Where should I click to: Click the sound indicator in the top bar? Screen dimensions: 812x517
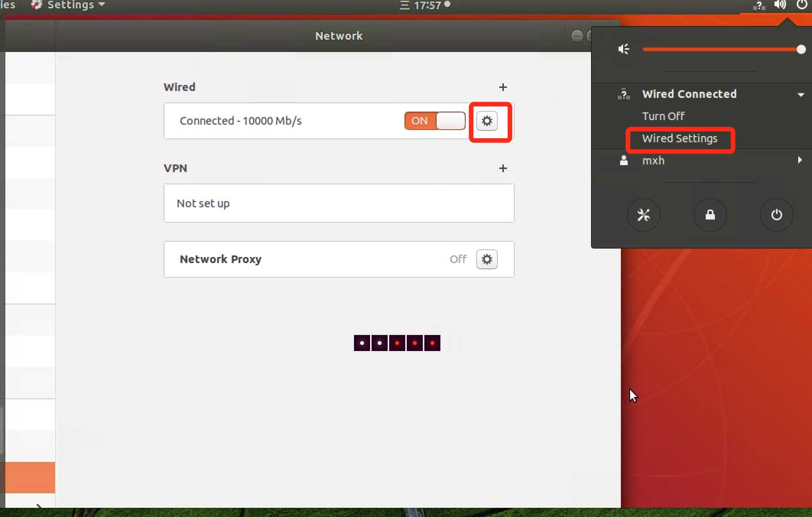point(780,5)
